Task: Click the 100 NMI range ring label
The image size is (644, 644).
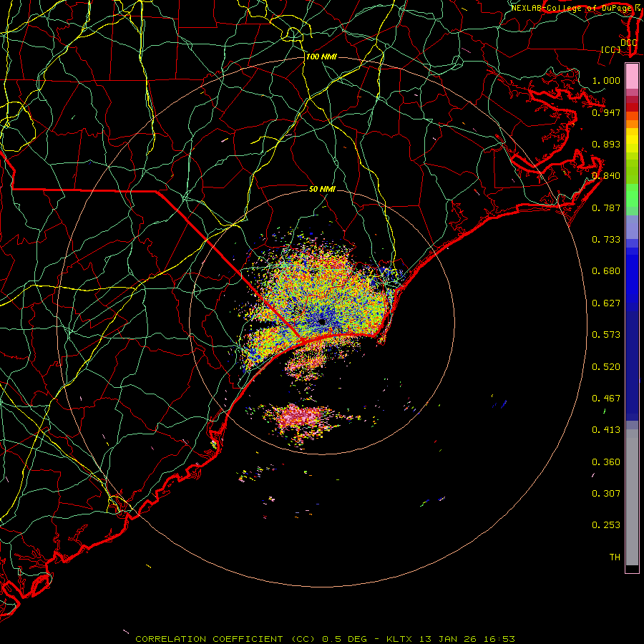Action: click(321, 57)
